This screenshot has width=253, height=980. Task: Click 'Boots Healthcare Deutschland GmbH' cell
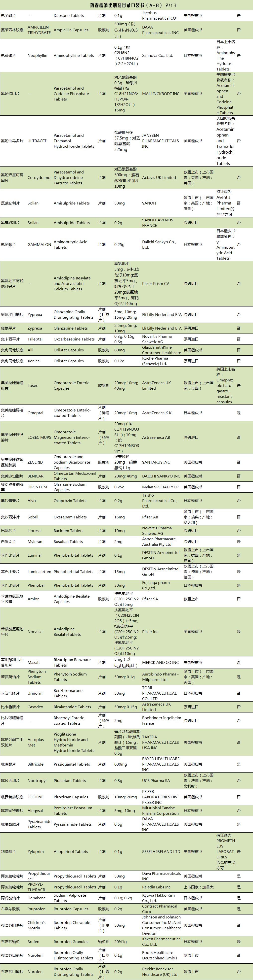(x=160, y=955)
